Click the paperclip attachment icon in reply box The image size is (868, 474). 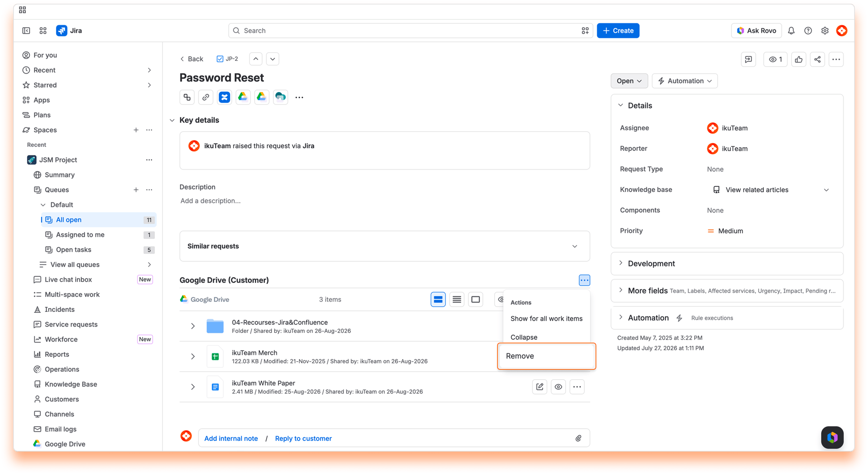tap(579, 438)
